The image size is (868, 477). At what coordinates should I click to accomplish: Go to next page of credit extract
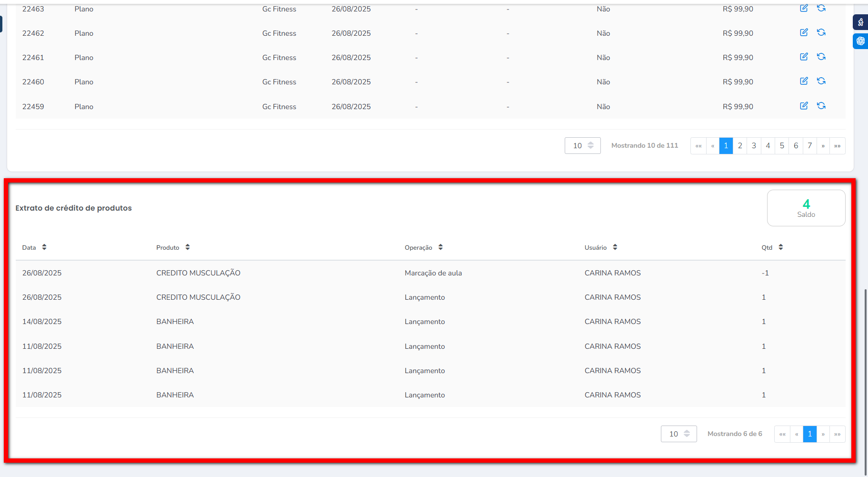point(823,434)
